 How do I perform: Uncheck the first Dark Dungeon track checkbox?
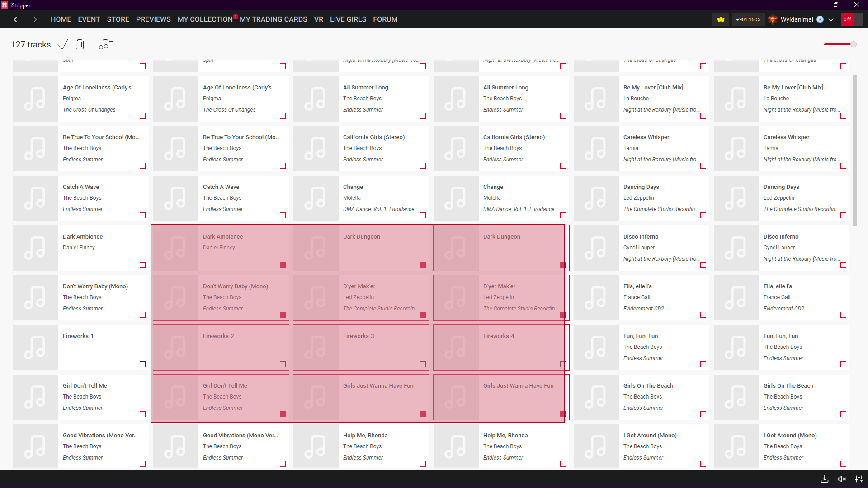423,265
